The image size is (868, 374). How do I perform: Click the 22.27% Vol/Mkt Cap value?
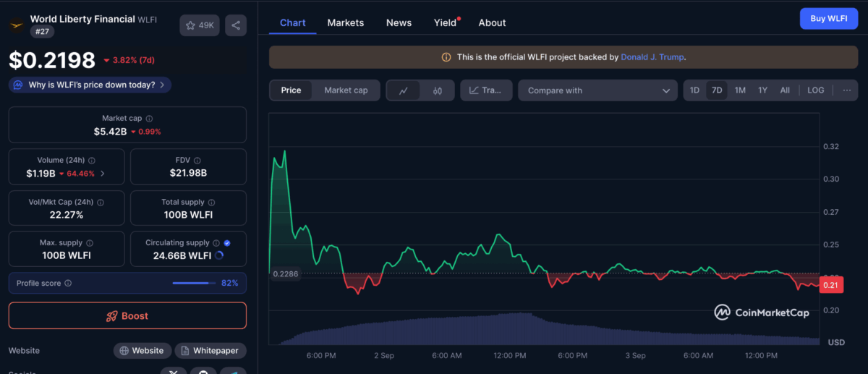point(67,215)
